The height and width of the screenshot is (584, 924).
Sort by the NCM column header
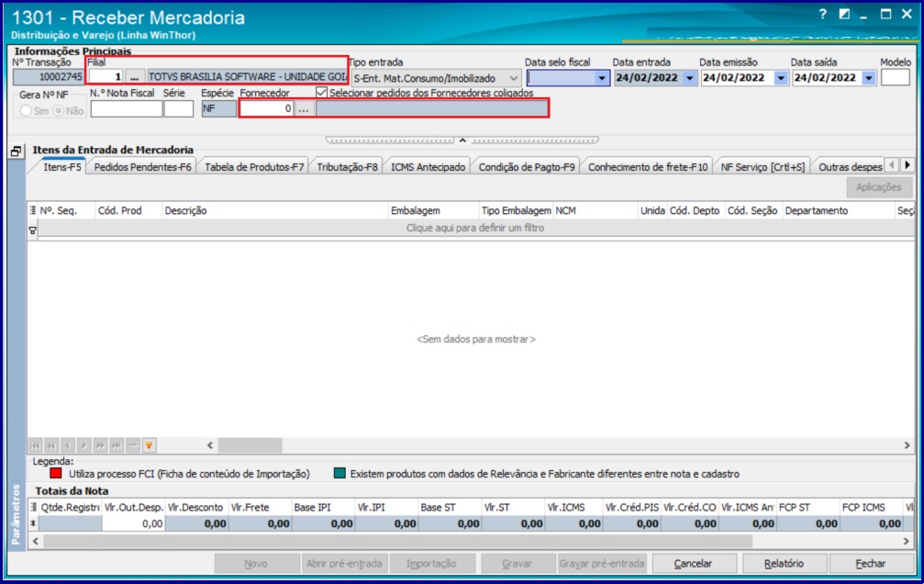point(596,210)
